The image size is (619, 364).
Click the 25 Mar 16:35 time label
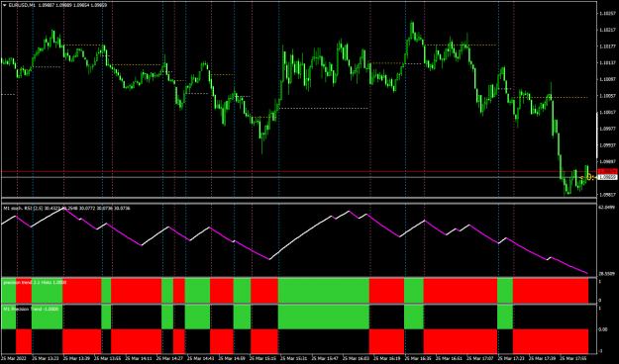point(418,359)
